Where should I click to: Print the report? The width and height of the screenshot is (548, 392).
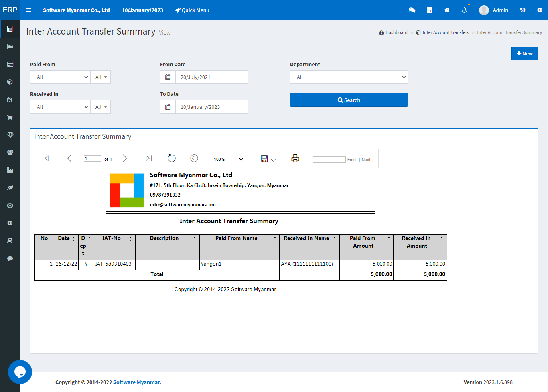(295, 158)
